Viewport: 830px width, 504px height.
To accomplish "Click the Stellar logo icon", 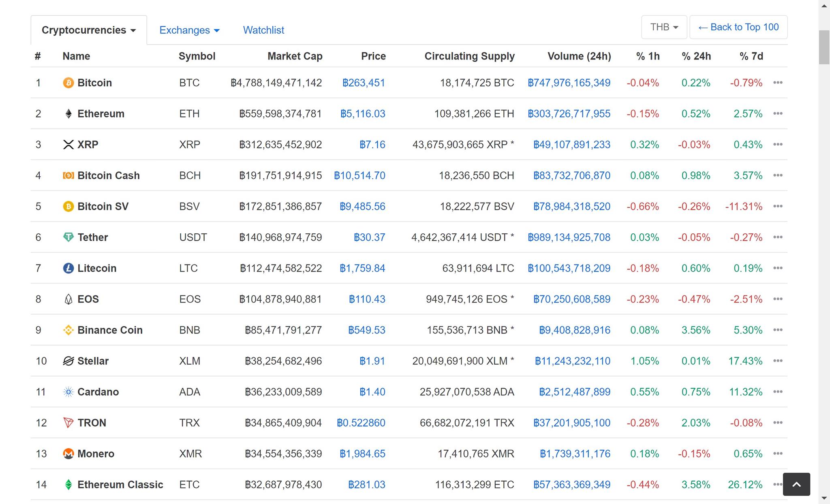I will (x=68, y=361).
